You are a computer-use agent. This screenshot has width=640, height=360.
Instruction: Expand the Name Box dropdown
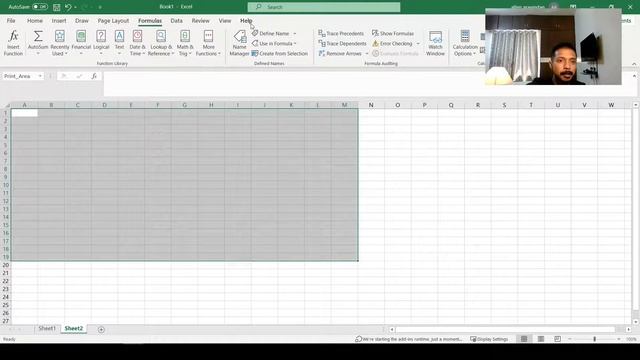40,76
